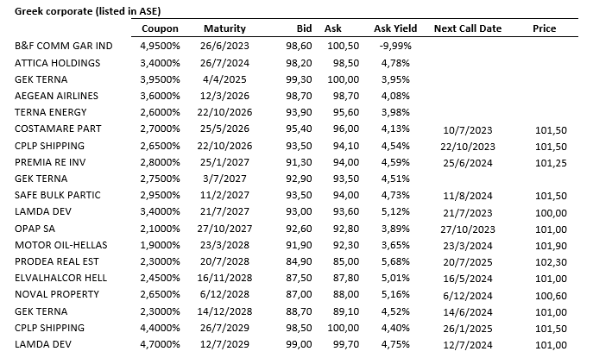
Task: Click the Coupon column header
Action: pos(160,28)
